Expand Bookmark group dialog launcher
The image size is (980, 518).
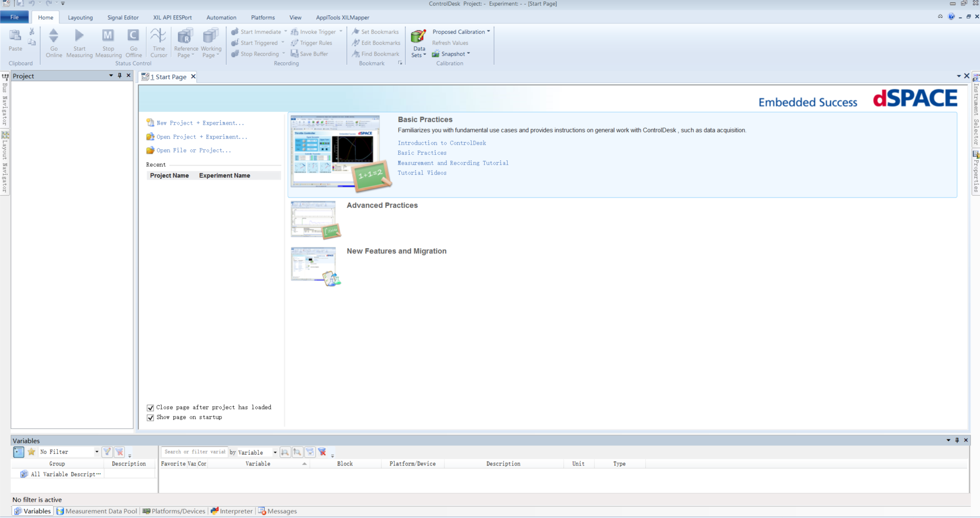pyautogui.click(x=400, y=63)
